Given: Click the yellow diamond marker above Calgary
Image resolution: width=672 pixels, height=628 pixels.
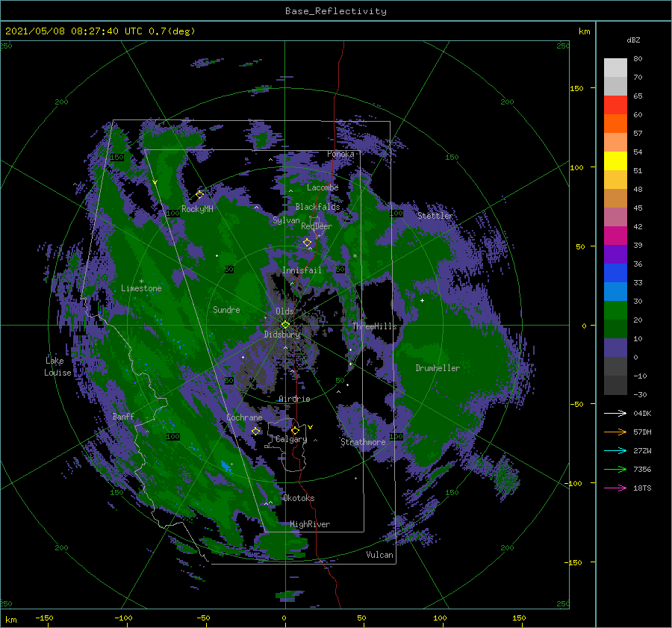Looking at the screenshot, I should tap(295, 430).
